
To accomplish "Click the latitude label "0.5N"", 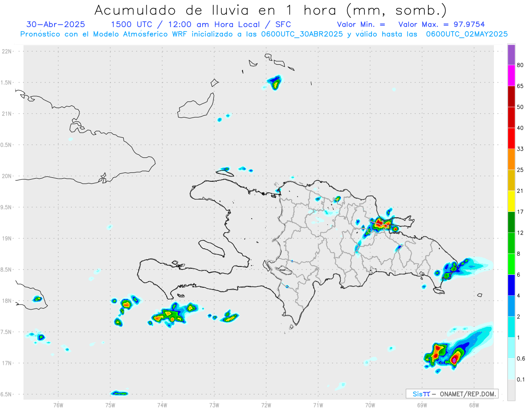I will 7,145.
